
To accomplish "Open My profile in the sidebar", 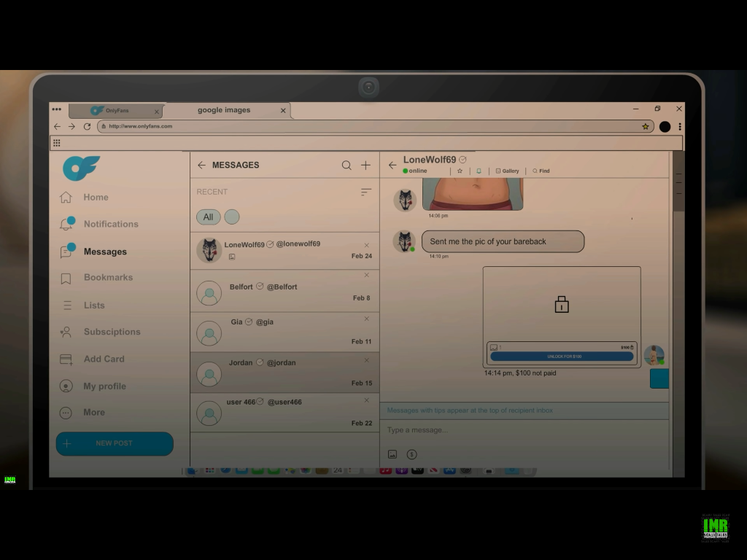I will pos(93,386).
